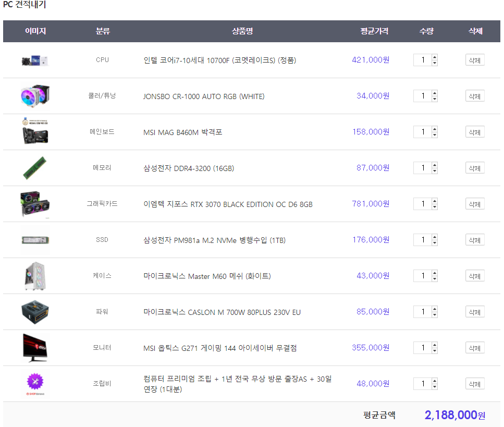The height and width of the screenshot is (427, 504).
Task: Click the 2,188,000원 total average amount
Action: click(x=455, y=415)
